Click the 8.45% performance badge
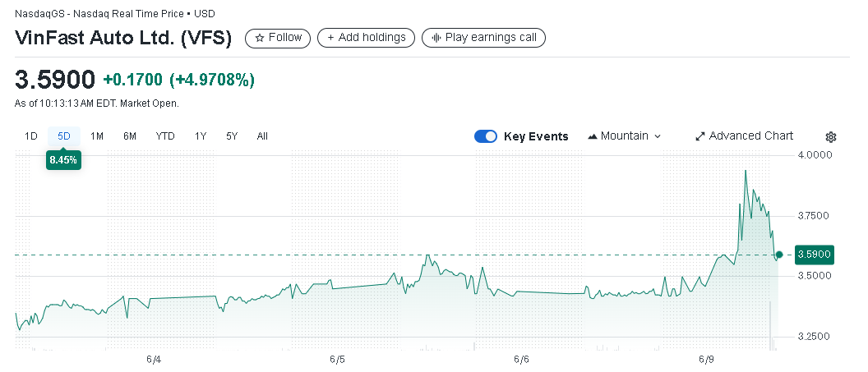Image resolution: width=868 pixels, height=372 pixels. coord(63,161)
